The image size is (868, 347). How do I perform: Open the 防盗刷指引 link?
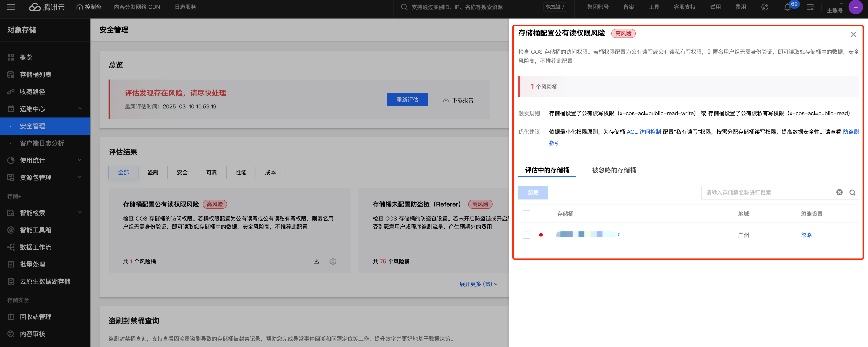(851, 132)
